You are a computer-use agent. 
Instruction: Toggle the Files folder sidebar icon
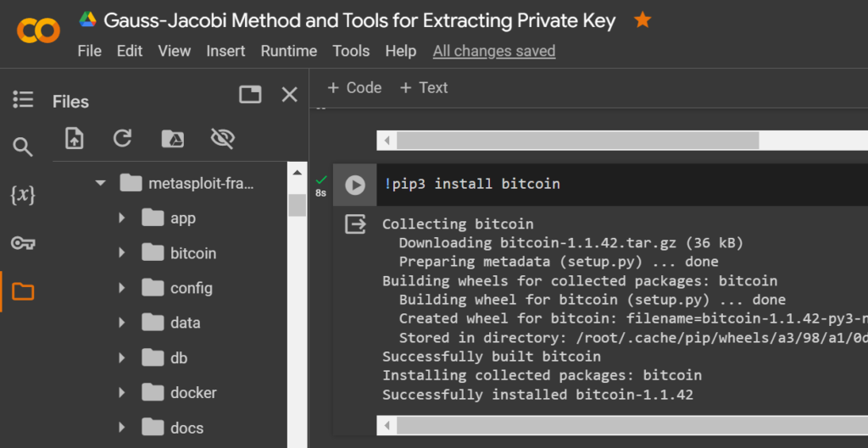tap(23, 291)
